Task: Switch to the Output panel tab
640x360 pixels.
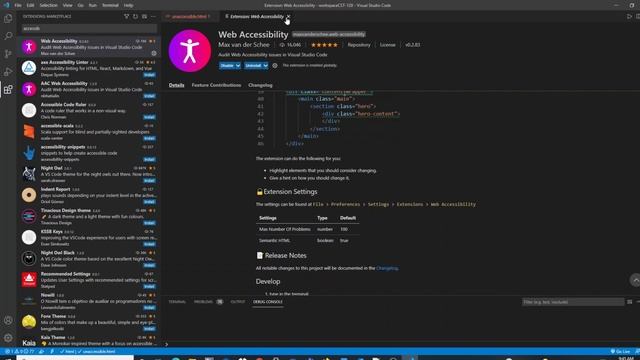Action: tap(238, 302)
